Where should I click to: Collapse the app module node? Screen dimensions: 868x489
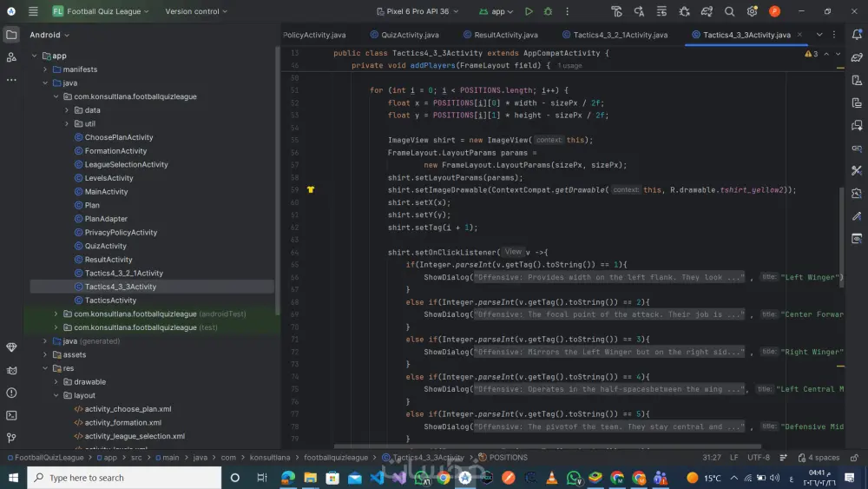coord(35,56)
